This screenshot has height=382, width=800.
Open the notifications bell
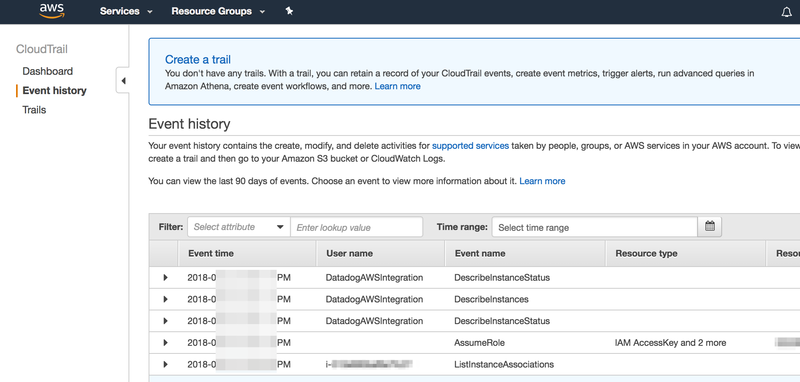pos(786,12)
